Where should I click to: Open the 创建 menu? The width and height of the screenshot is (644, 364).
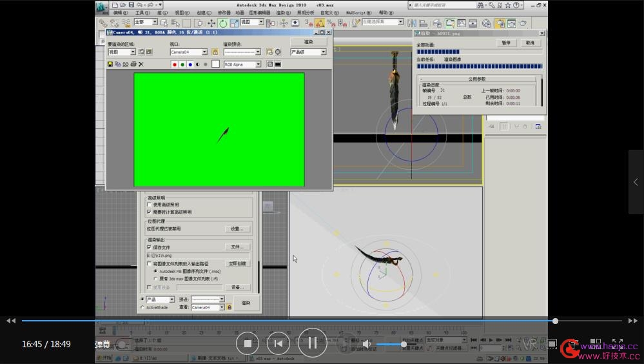[204, 13]
